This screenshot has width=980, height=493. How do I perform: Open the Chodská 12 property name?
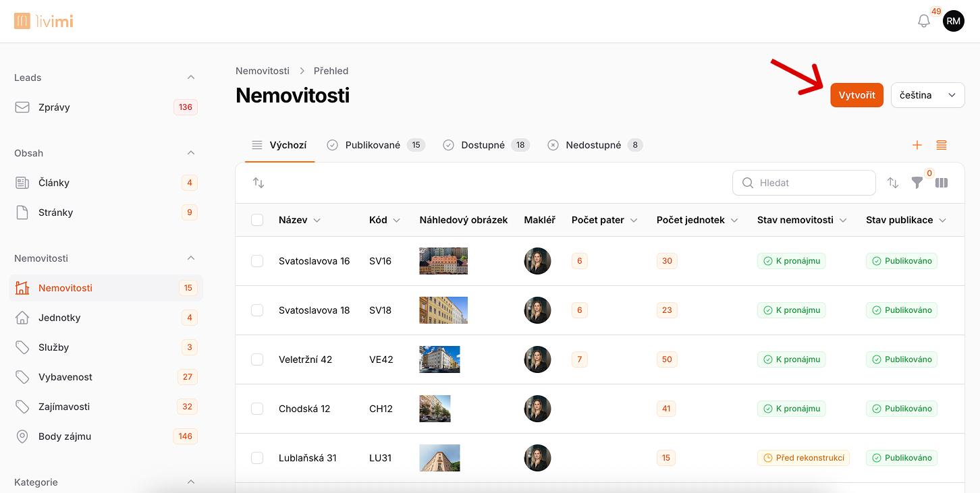pos(304,409)
